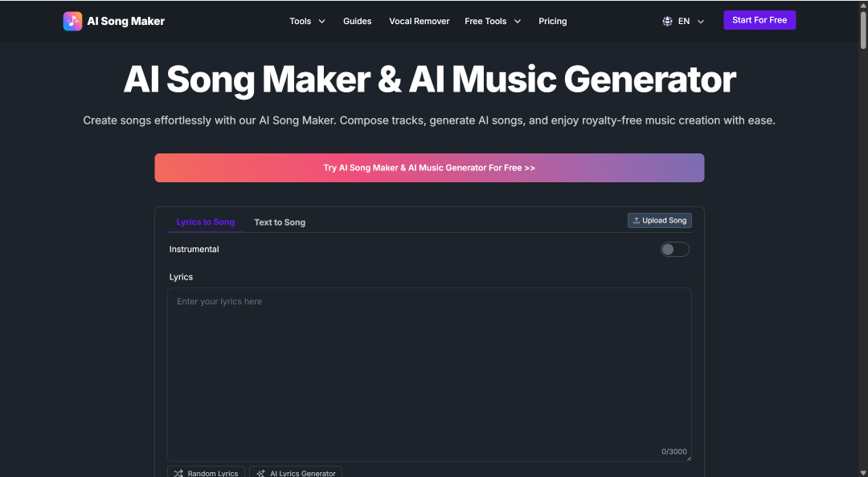Viewport: 868px width, 477px height.
Task: Click the page vertical scrollbar thumb
Action: pos(863,31)
